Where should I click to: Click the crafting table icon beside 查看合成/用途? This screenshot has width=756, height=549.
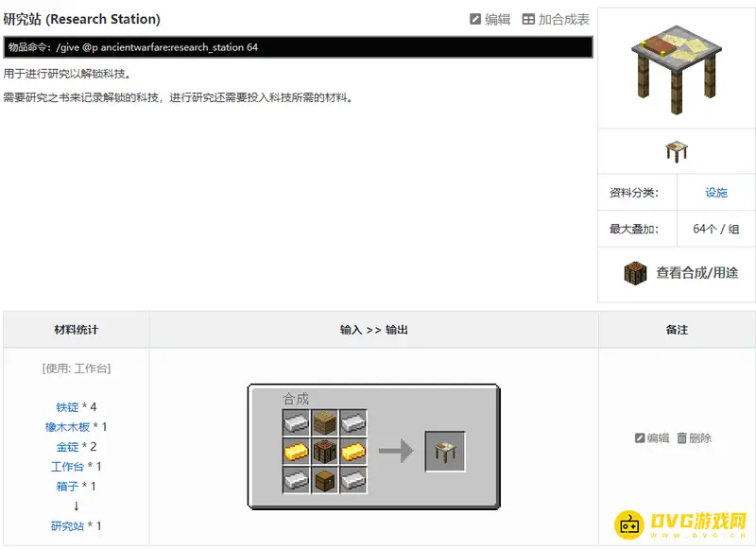[635, 273]
